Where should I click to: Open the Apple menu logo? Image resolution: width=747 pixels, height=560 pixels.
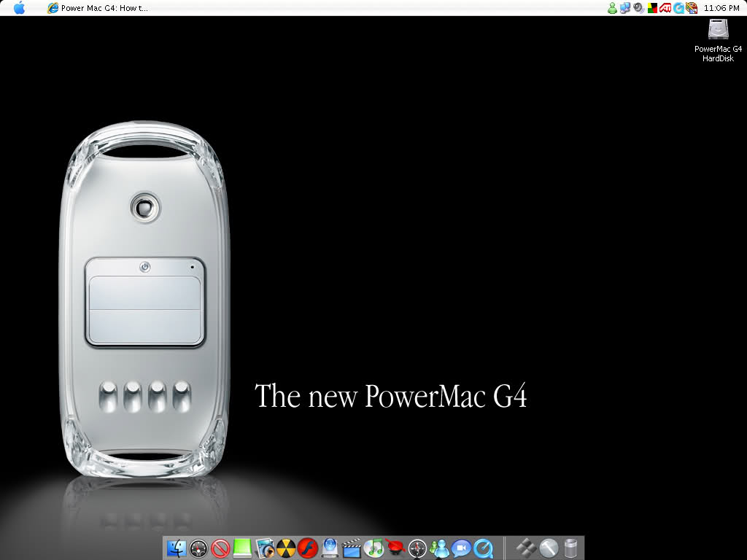coord(19,7)
